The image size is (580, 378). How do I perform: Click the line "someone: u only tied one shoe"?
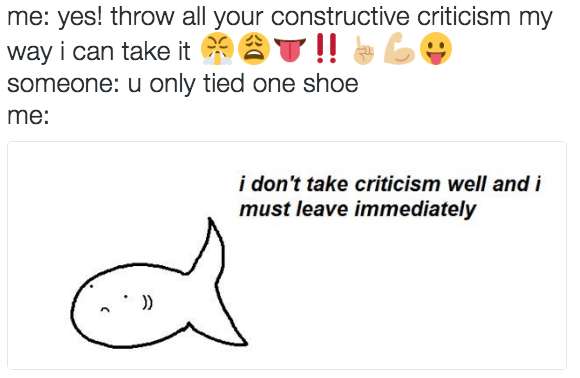(183, 84)
